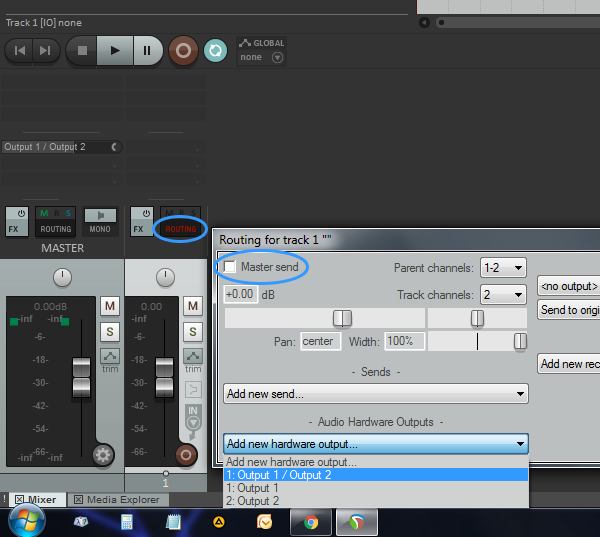Open the Add new send dropdown
Screen dimensions: 600x537
tap(375, 394)
